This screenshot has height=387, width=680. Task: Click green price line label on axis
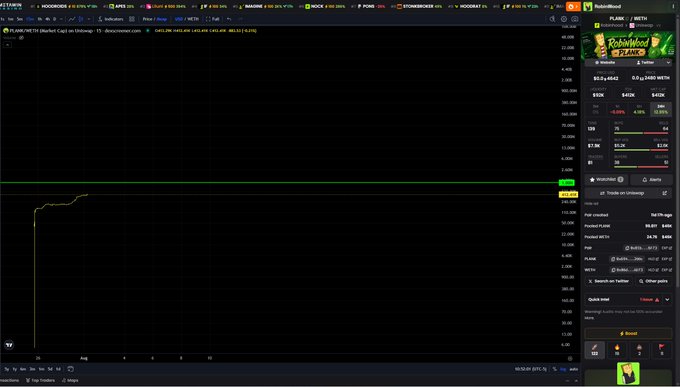(x=566, y=183)
